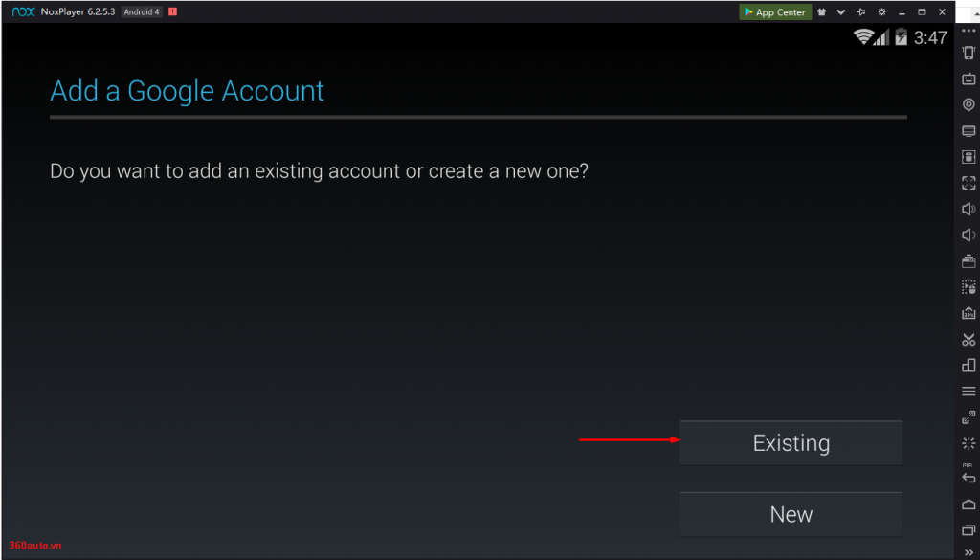Click the pin window icon
Screen dimensions: 980x560
point(861,11)
